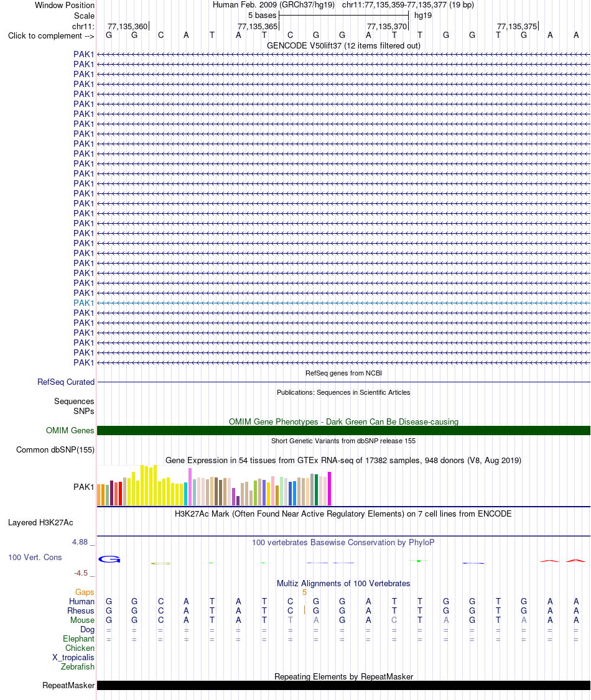The image size is (591, 700).
Task: Click the light-blue highlighted PAK1 transcript label
Action: tap(83, 303)
